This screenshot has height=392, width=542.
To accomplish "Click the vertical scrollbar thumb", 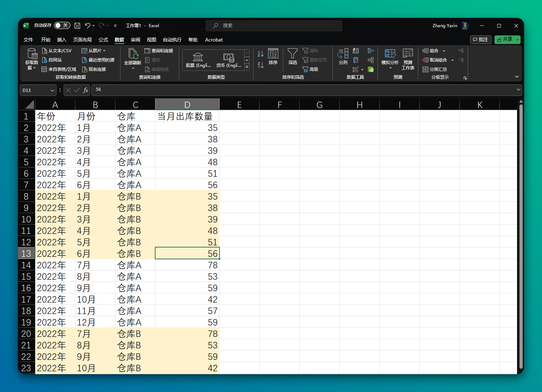I will tap(521, 236).
